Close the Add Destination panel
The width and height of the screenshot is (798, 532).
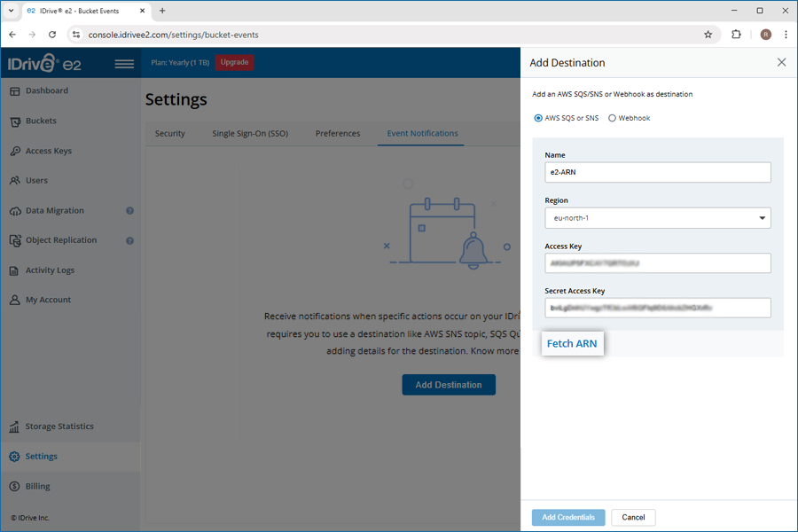tap(781, 63)
